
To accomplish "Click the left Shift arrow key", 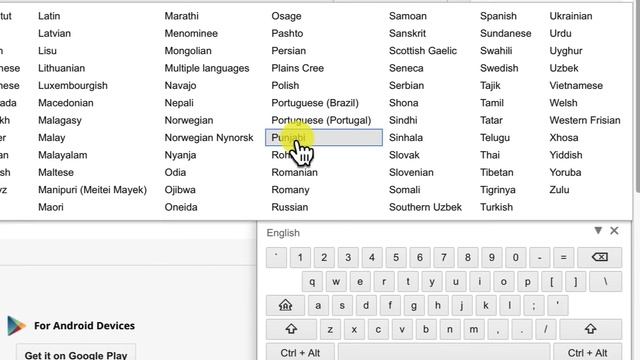I will click(291, 329).
